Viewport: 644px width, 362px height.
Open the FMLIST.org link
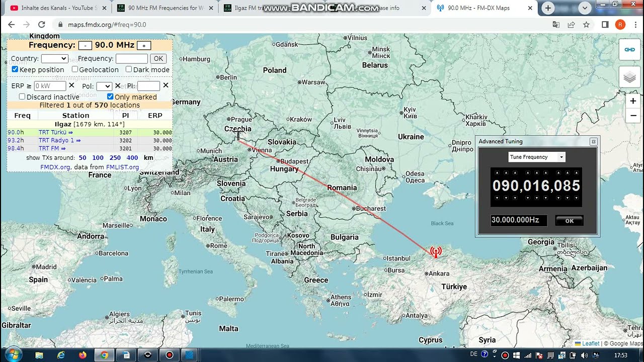(x=122, y=167)
